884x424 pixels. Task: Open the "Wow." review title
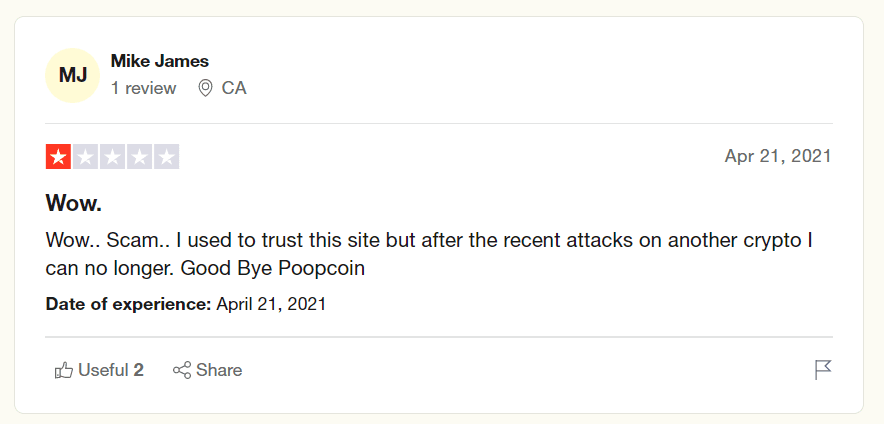coord(74,204)
